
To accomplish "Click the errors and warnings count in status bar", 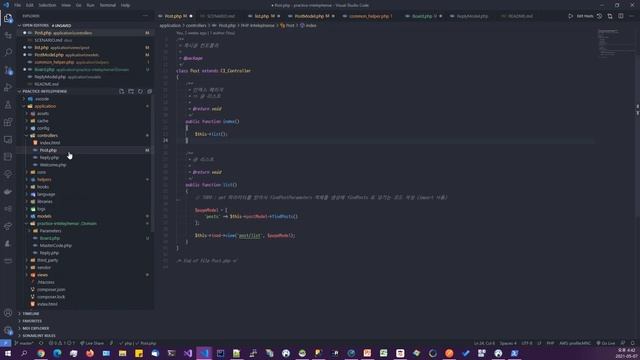I will 62,343.
